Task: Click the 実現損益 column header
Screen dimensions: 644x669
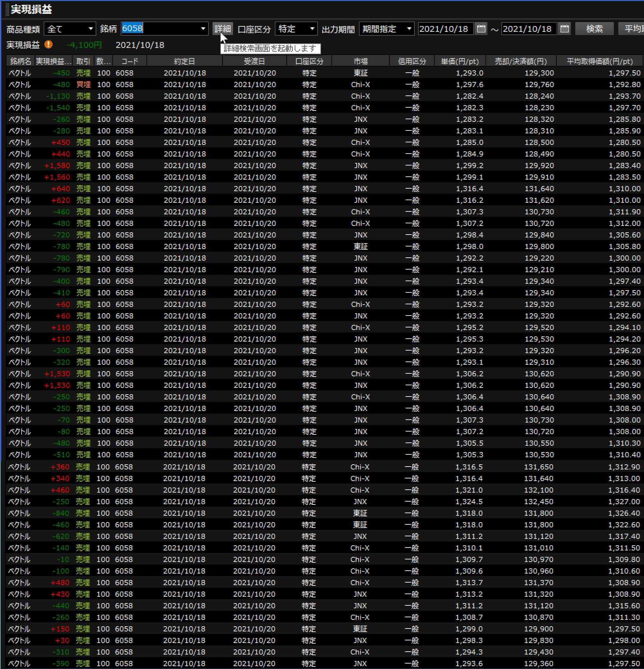Action: (53, 61)
